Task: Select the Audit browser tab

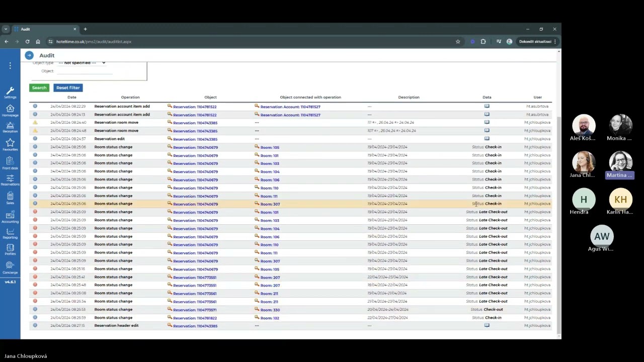Action: 44,29
